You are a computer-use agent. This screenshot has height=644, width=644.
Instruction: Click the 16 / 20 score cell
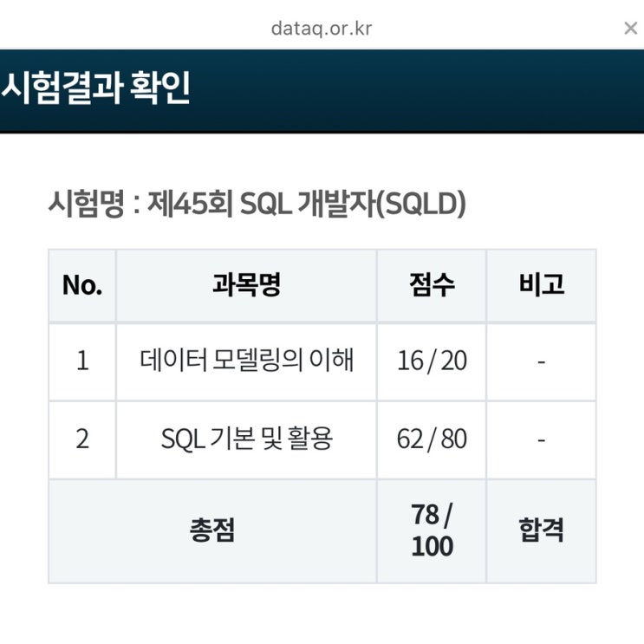coord(432,361)
